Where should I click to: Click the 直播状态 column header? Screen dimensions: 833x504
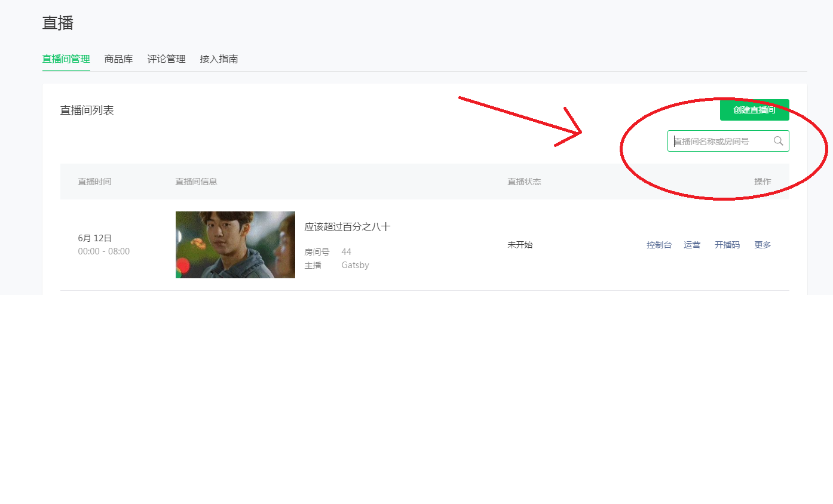pos(524,182)
